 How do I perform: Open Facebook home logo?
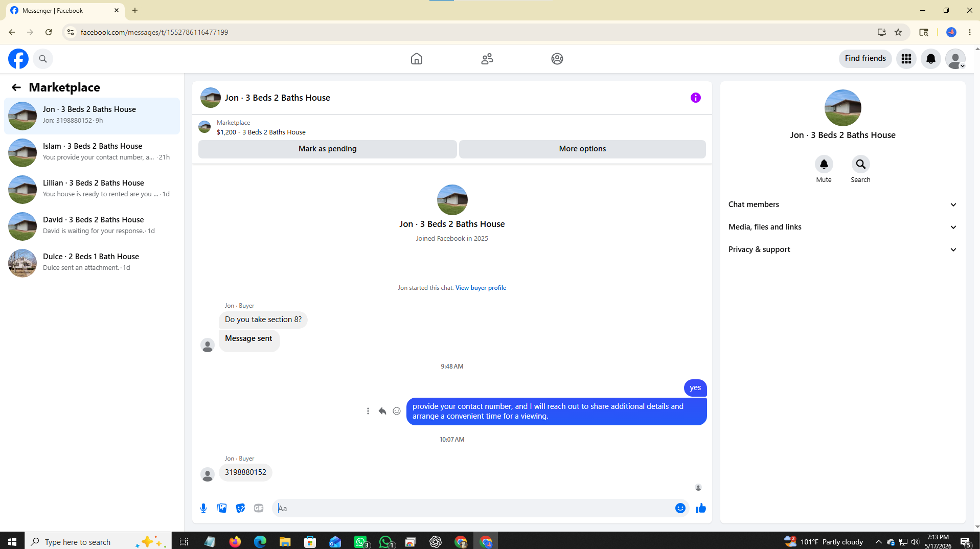18,59
